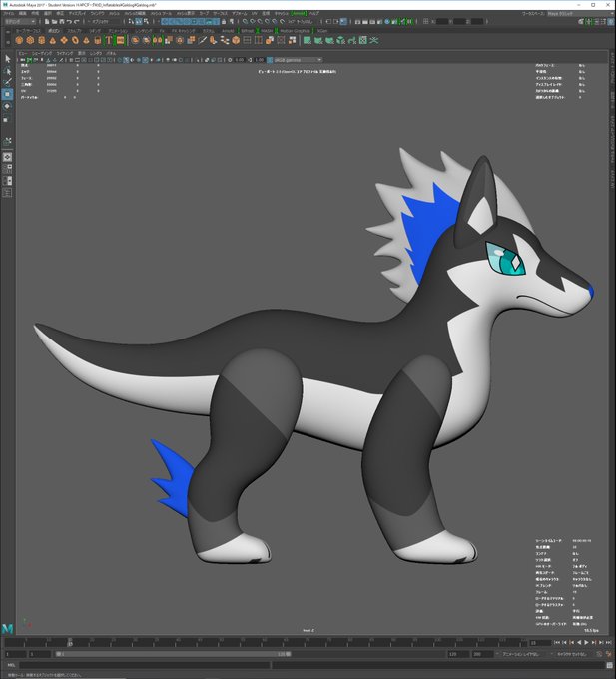Image resolution: width=616 pixels, height=679 pixels.
Task: Open the Hypershade sphere icon
Action: (387, 21)
